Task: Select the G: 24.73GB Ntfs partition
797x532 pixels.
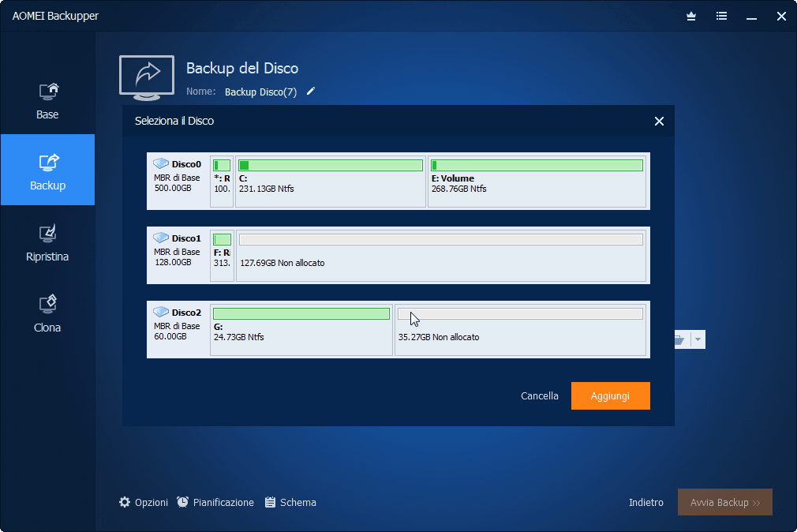Action: coord(301,330)
